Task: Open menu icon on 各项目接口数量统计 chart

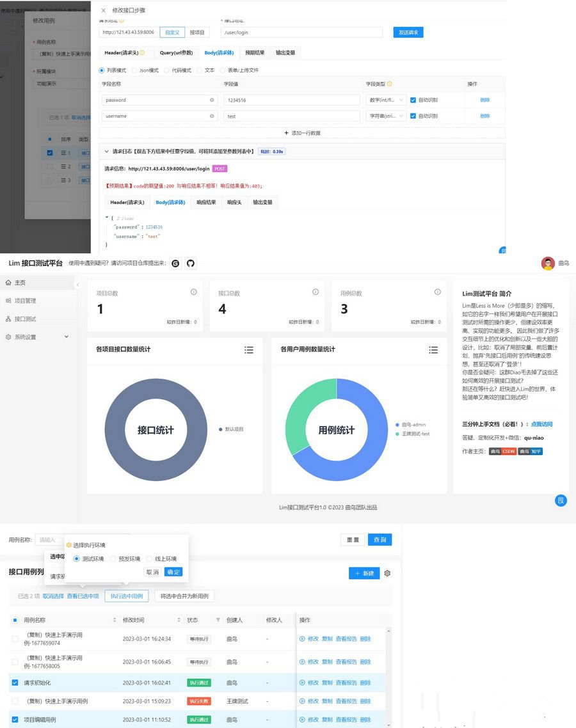Action: coord(249,350)
